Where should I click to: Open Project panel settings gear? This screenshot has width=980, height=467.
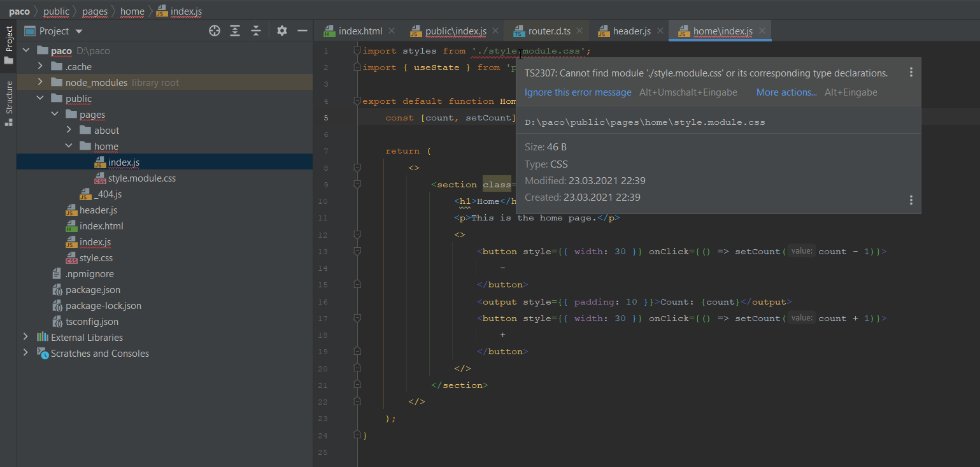282,31
